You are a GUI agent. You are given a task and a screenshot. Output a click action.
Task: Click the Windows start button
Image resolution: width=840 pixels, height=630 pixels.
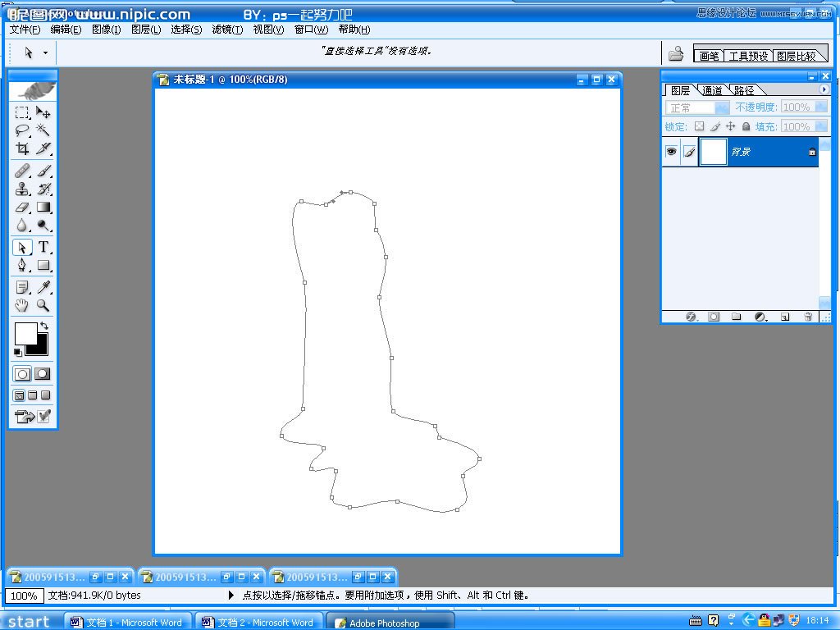[29, 622]
